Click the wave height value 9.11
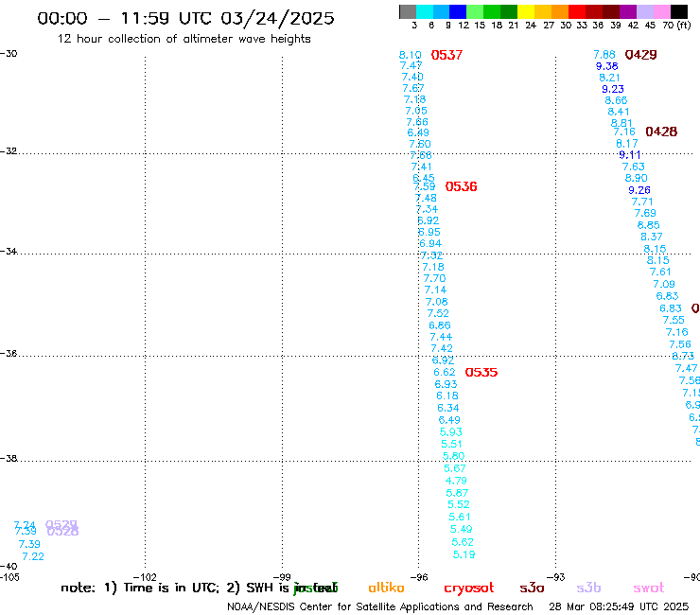The width and height of the screenshot is (700, 615). click(630, 155)
